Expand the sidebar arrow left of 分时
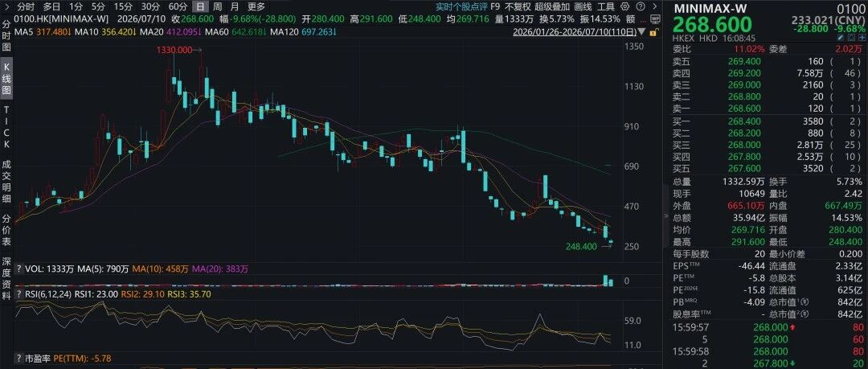 coord(6,6)
